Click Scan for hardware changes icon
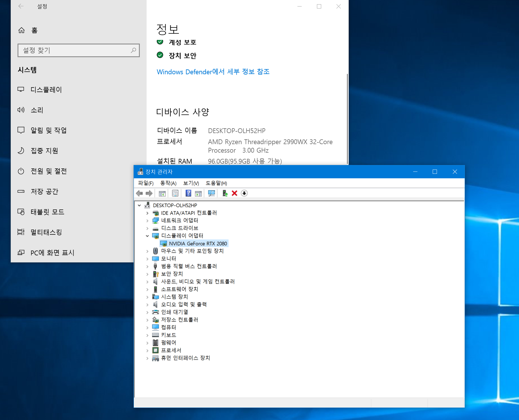 (x=211, y=193)
